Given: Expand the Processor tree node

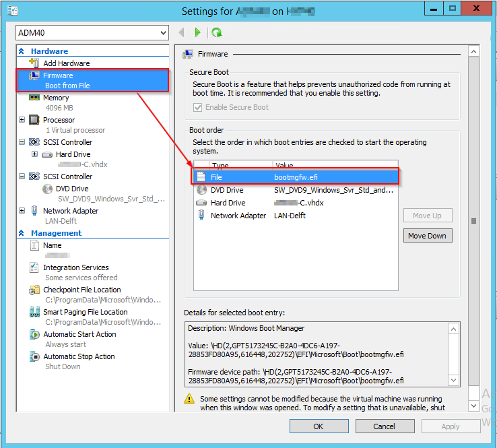Looking at the screenshot, I should click(x=22, y=120).
